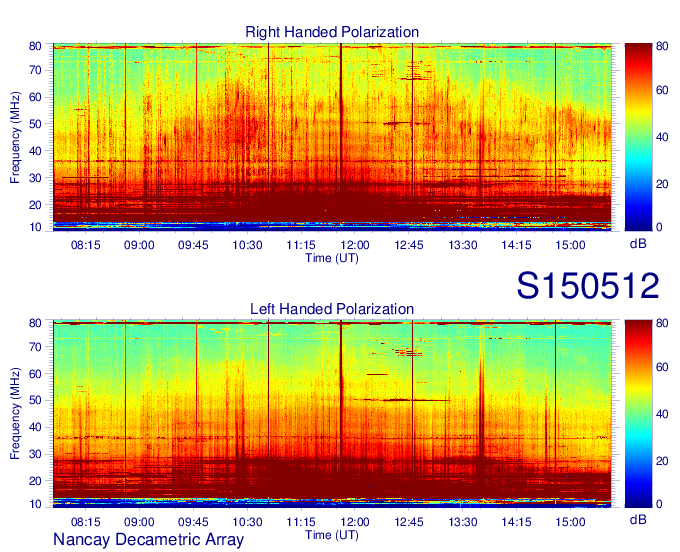680x552 pixels.
Task: Click the top plot's 'Frequency (MHz)' axis label
Action: (15, 137)
